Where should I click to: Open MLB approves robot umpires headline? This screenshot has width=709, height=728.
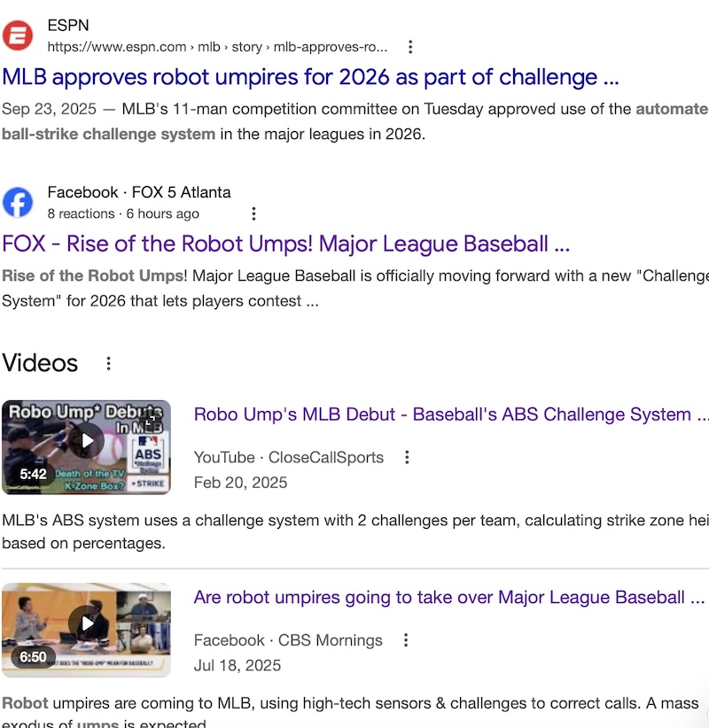(310, 77)
